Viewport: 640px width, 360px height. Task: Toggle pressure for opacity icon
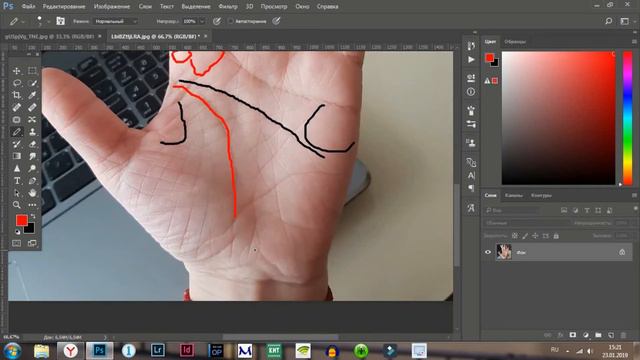tap(217, 21)
